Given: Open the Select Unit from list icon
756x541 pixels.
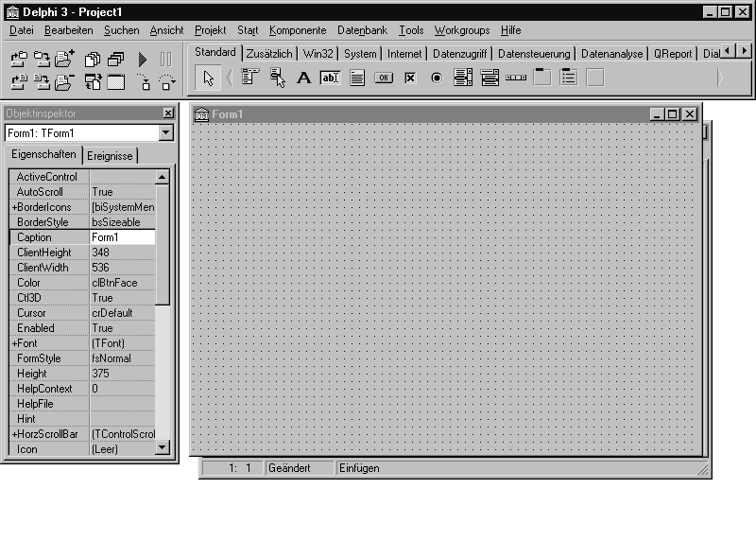Looking at the screenshot, I should click(92, 60).
